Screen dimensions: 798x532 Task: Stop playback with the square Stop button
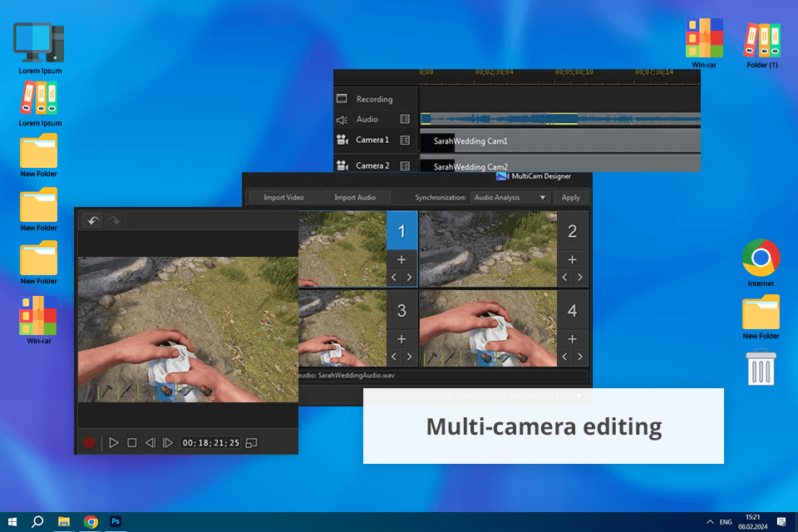point(132,443)
